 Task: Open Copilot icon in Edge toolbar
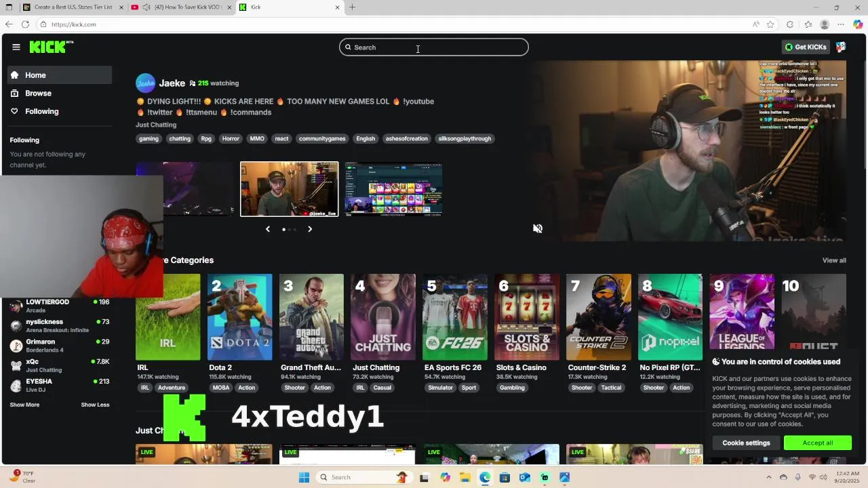(x=858, y=24)
